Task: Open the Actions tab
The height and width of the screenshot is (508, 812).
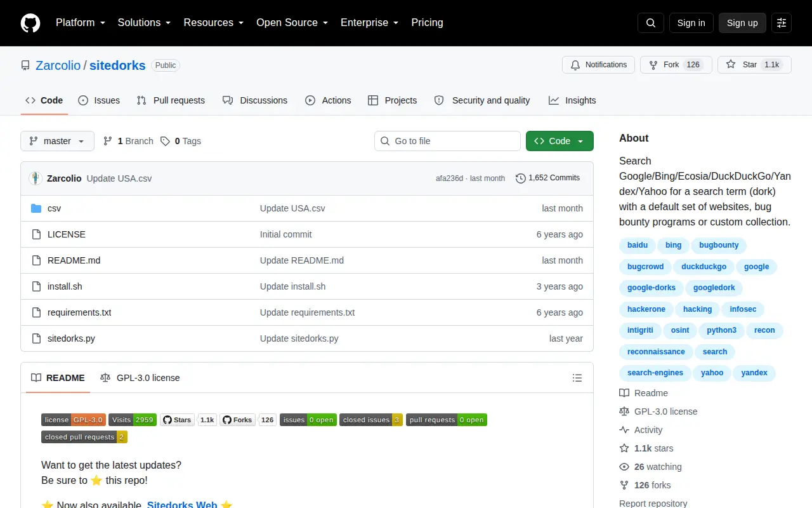Action: coord(328,100)
